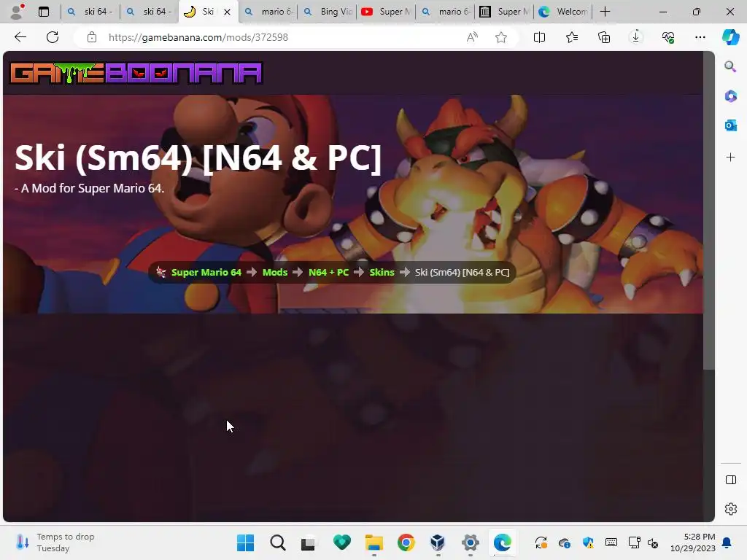Open the touch keyboard tray icon

point(611,542)
